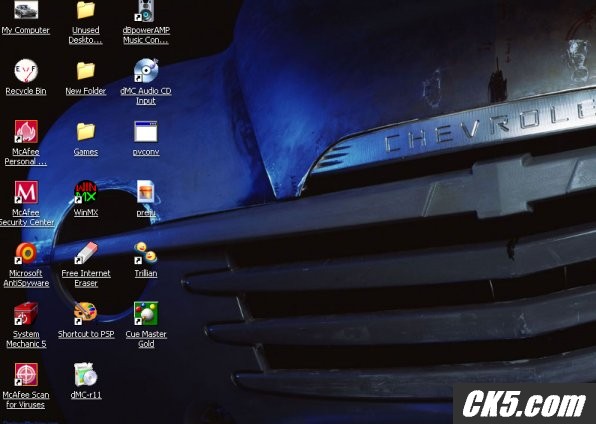Open dMC Audio CD Input shortcut
This screenshot has width=596, height=424.
146,71
